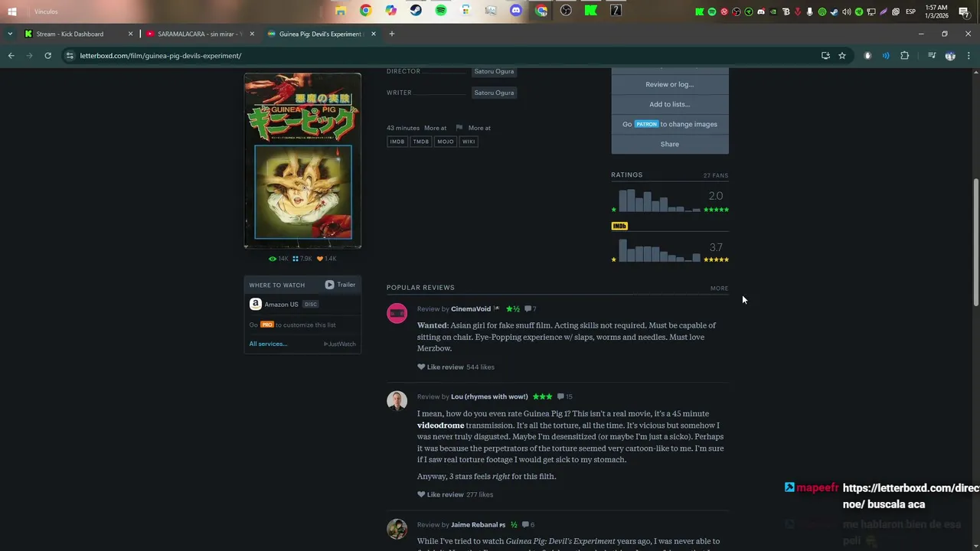Click director Satoru Ogura tag
This screenshot has height=551, width=980.
(494, 71)
